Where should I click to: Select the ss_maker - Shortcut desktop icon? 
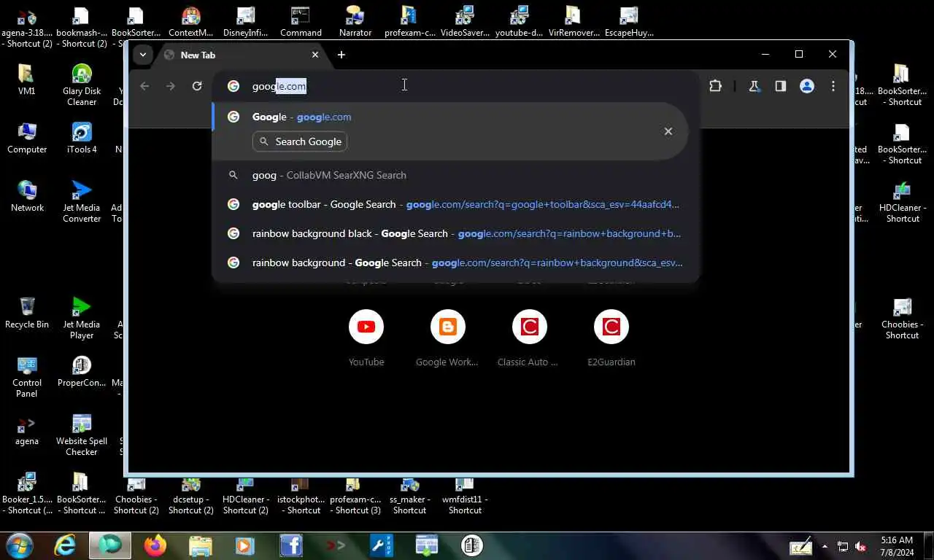tap(410, 496)
